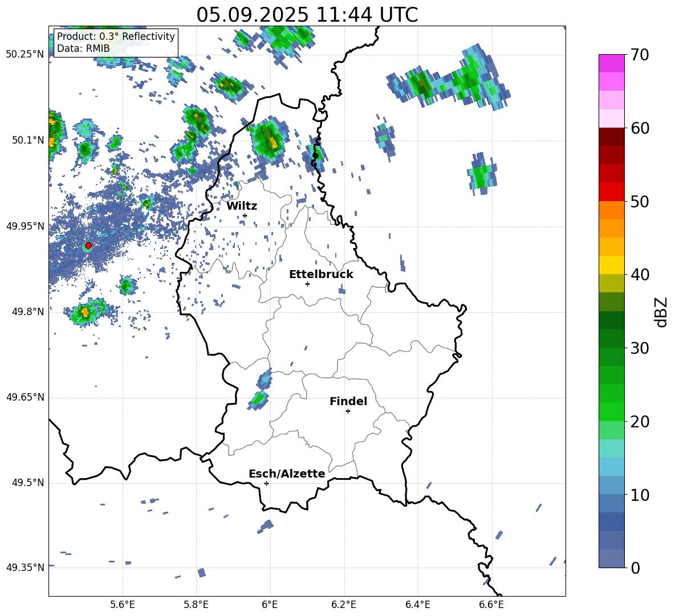
Task: Click the Product: 0.3° Reflectivity text
Action: click(116, 36)
